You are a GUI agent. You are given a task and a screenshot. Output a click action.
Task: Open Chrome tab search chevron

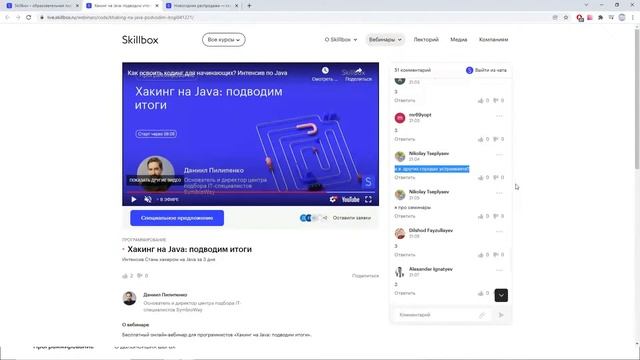[x=586, y=5]
